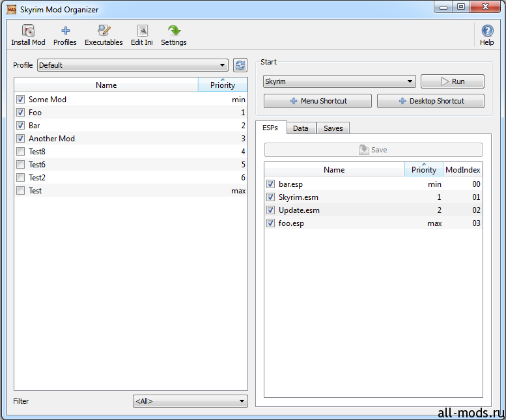Open the Filter <All> dropdown

pos(190,401)
